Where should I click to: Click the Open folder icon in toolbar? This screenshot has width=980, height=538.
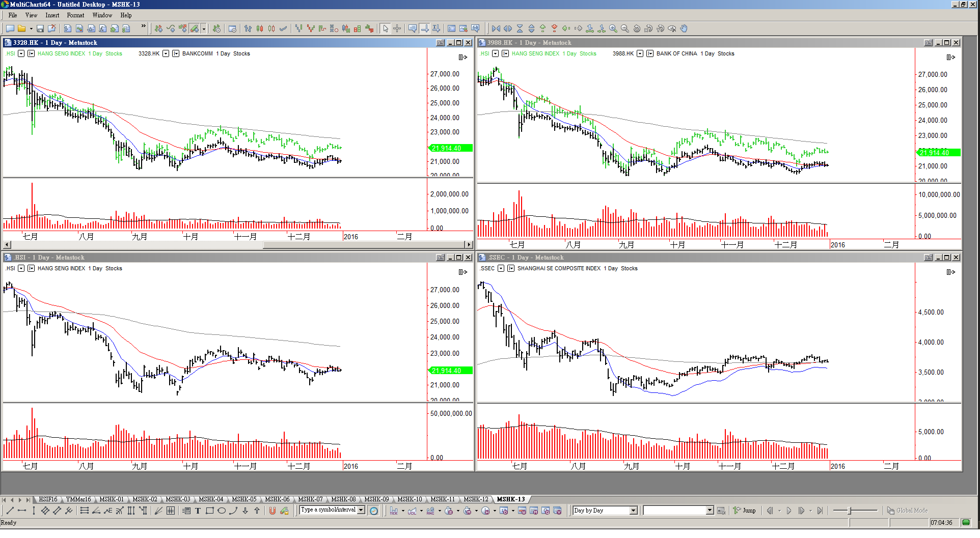pos(21,29)
